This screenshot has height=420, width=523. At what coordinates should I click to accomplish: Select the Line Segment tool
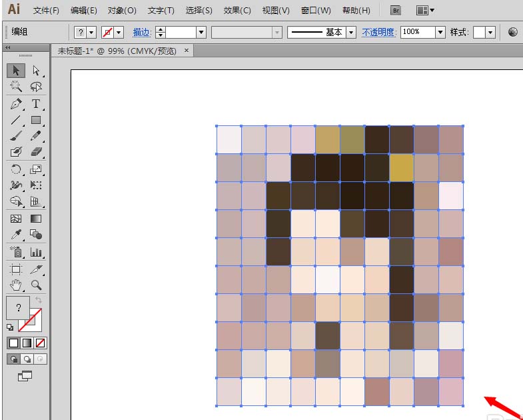coord(16,120)
